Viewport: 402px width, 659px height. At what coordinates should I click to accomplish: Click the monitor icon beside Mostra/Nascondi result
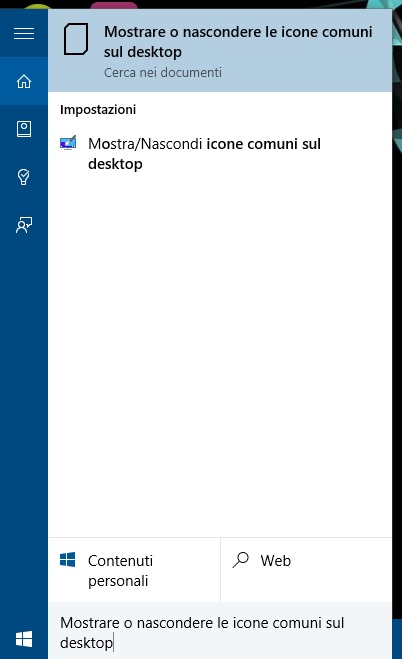coord(68,143)
